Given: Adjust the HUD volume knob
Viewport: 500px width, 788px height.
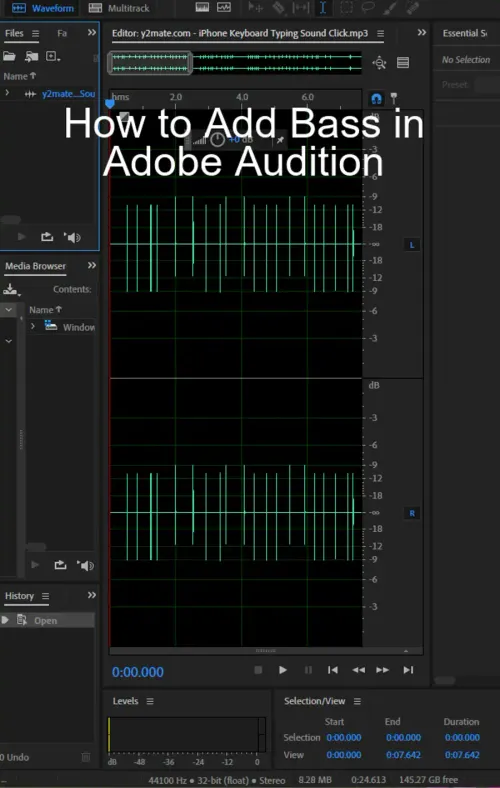Looking at the screenshot, I should tap(217, 140).
